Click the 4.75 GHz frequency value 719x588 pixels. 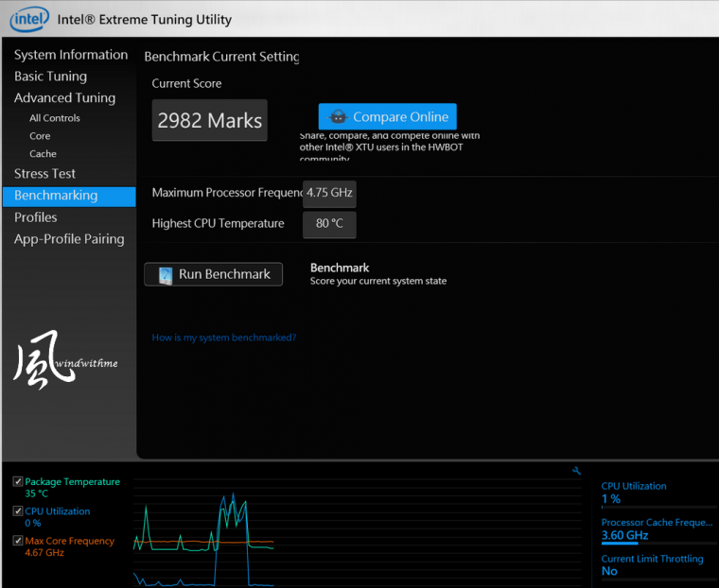(x=329, y=193)
